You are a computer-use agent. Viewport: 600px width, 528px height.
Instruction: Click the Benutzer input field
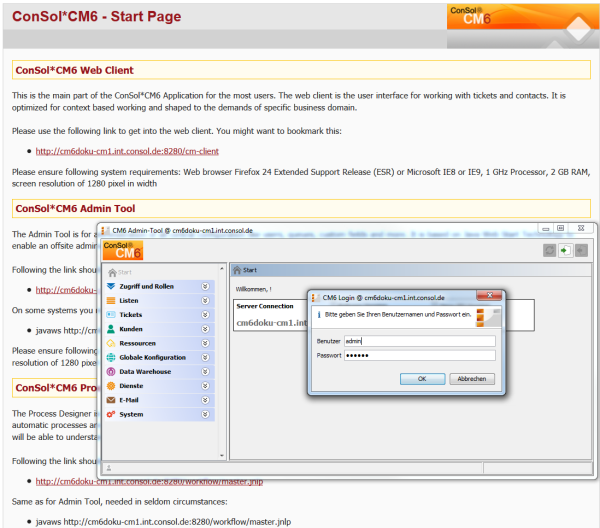(420, 341)
